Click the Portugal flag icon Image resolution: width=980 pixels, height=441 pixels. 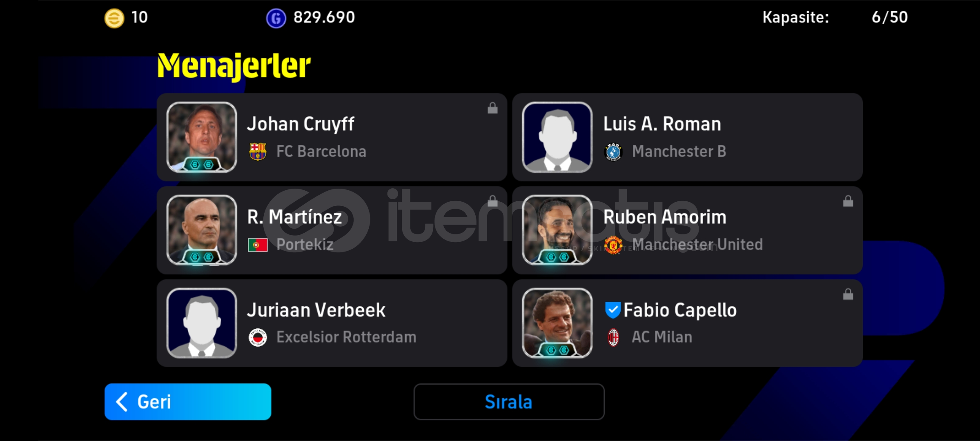click(258, 245)
